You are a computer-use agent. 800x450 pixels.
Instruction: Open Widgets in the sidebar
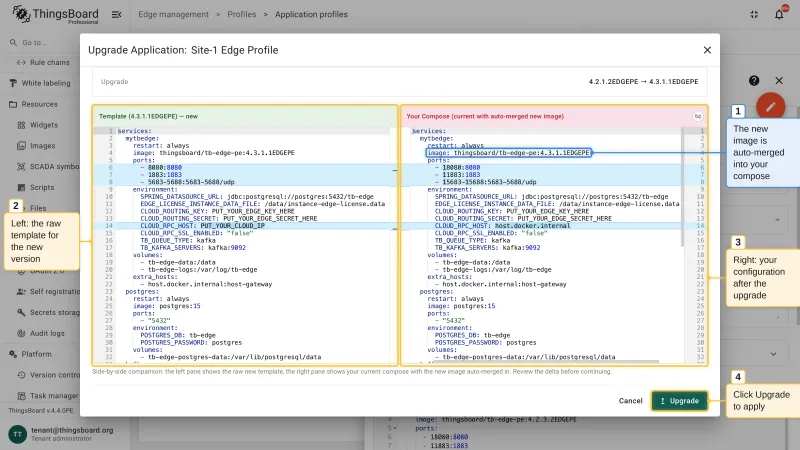[x=43, y=125]
